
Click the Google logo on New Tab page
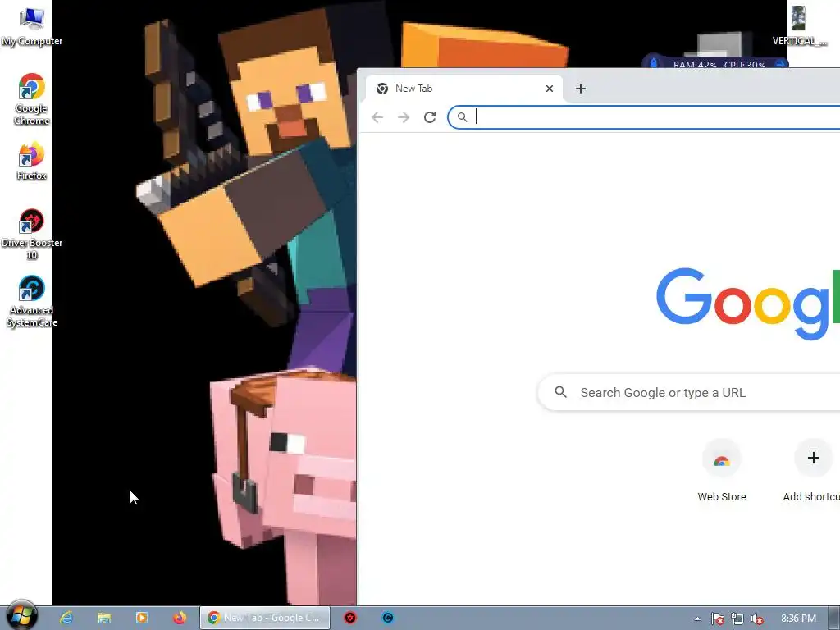pos(748,303)
